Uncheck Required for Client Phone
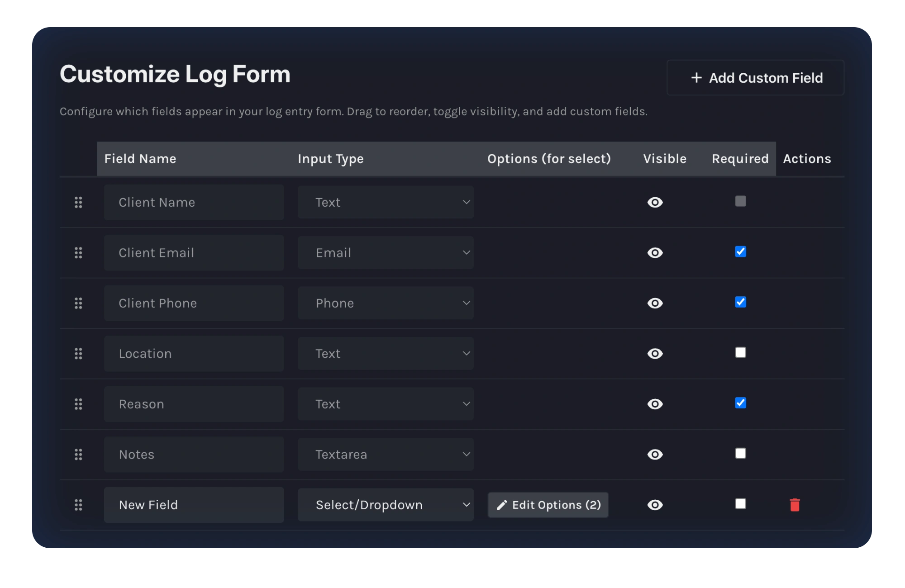 point(740,302)
